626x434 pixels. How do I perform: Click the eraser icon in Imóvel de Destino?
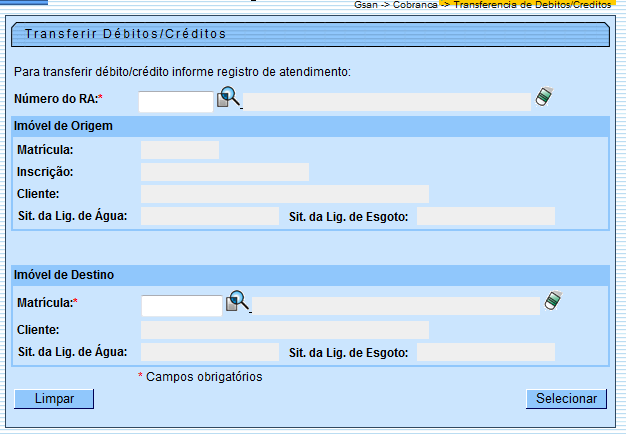click(552, 300)
